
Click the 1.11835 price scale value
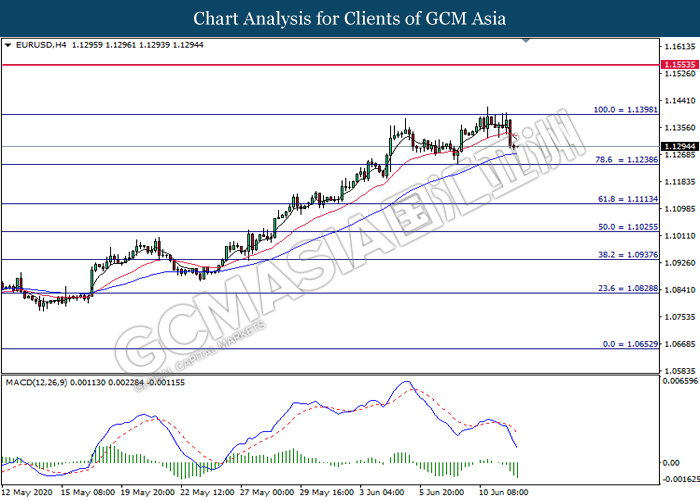tap(680, 182)
